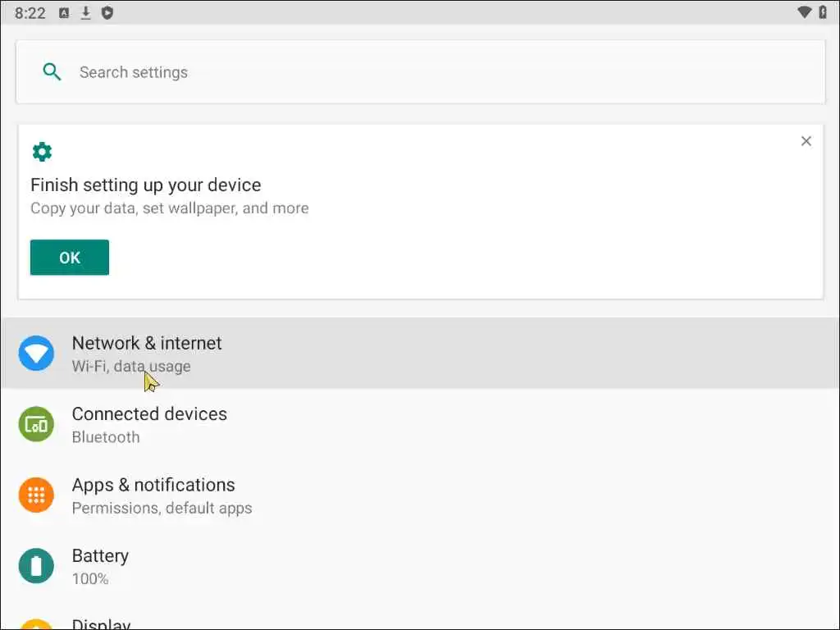
Task: Tap the blue Wi-Fi Network icon
Action: 36,354
